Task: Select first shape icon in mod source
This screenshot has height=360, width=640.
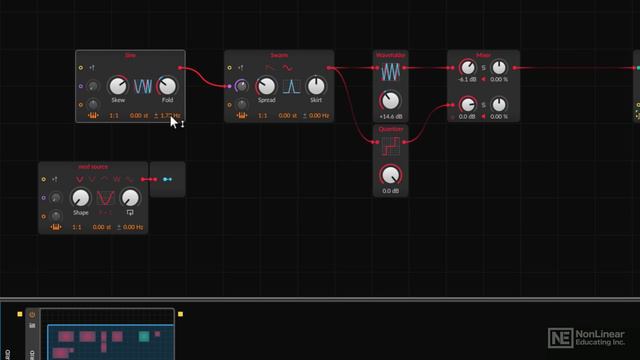Action: pos(80,179)
